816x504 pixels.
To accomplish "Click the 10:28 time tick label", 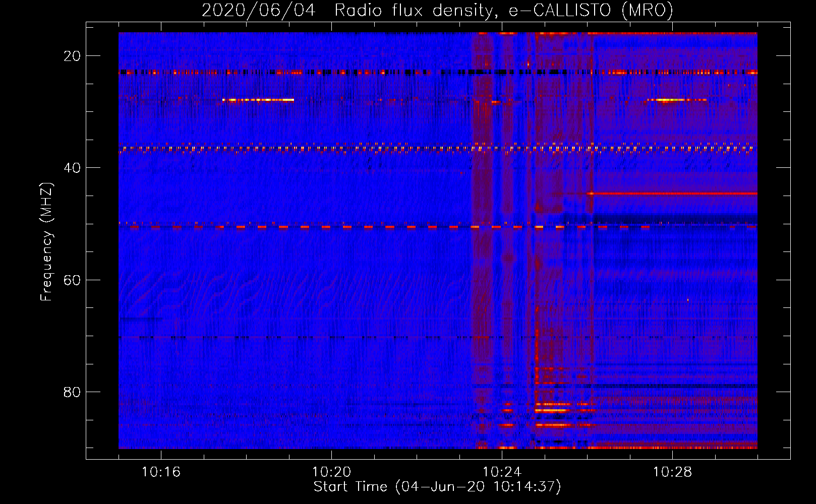I will pos(672,472).
